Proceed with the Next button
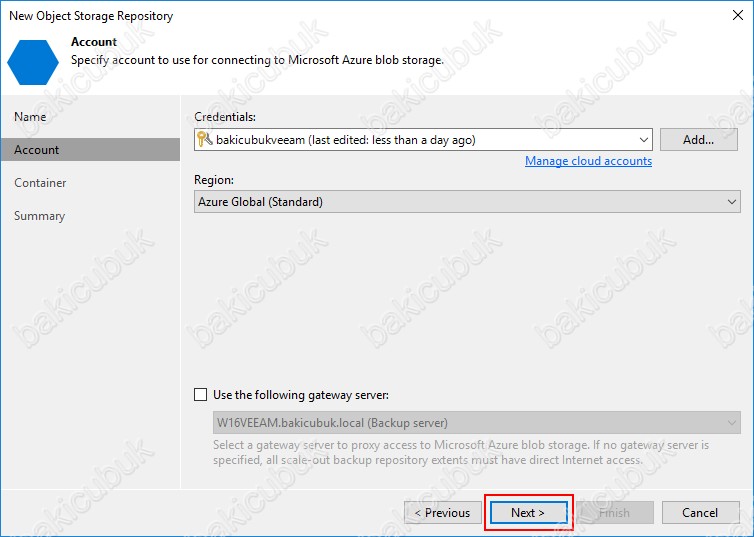This screenshot has height=537, width=754. 528,513
